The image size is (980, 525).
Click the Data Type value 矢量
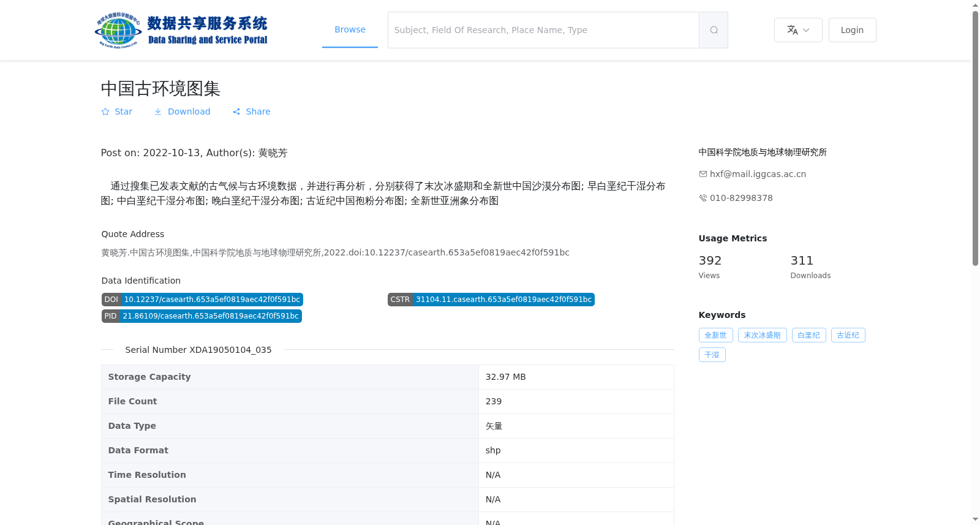(494, 426)
